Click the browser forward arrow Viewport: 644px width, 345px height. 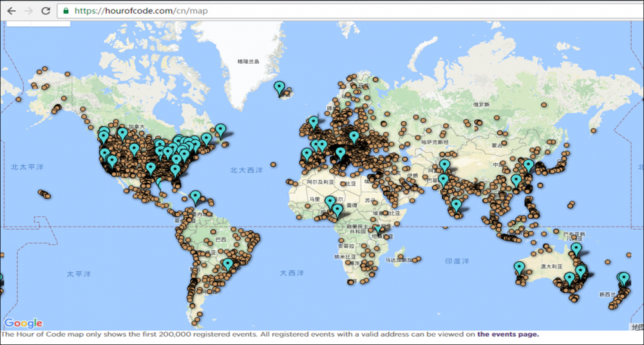coord(28,11)
